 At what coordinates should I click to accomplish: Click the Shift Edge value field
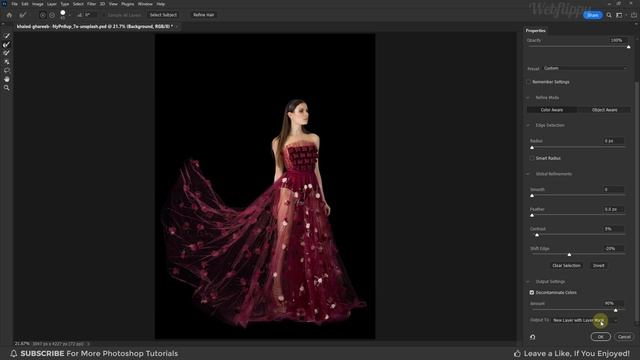point(613,249)
